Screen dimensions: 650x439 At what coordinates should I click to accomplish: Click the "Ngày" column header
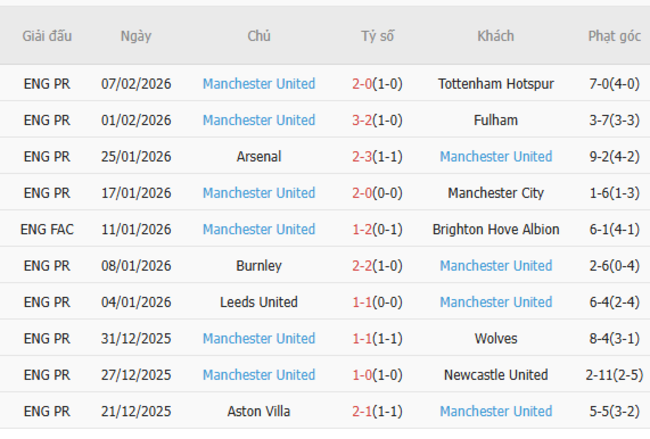click(x=136, y=36)
